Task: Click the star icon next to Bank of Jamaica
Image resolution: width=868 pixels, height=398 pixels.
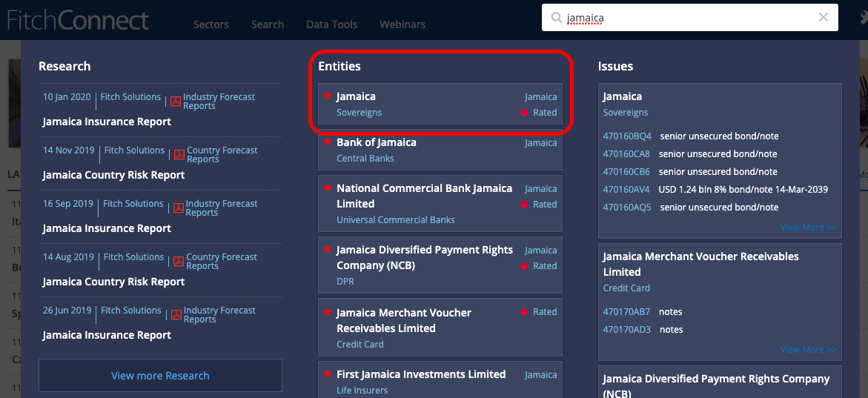Action: [328, 142]
